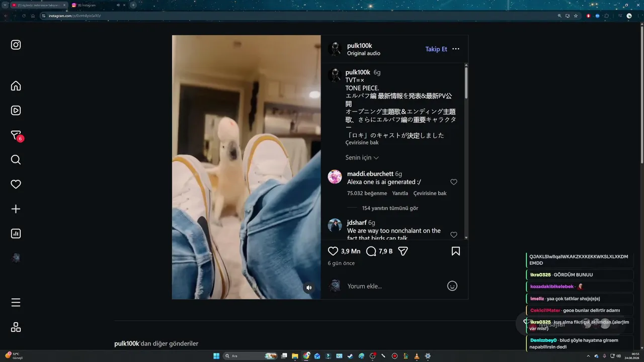Open VLC media player from taskbar
This screenshot has width=644, height=362.
(417, 356)
